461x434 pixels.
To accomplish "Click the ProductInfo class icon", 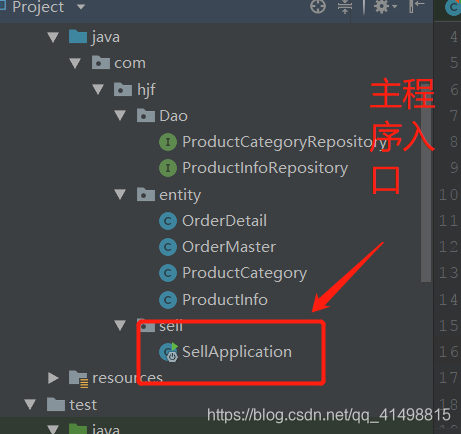I will (x=168, y=300).
